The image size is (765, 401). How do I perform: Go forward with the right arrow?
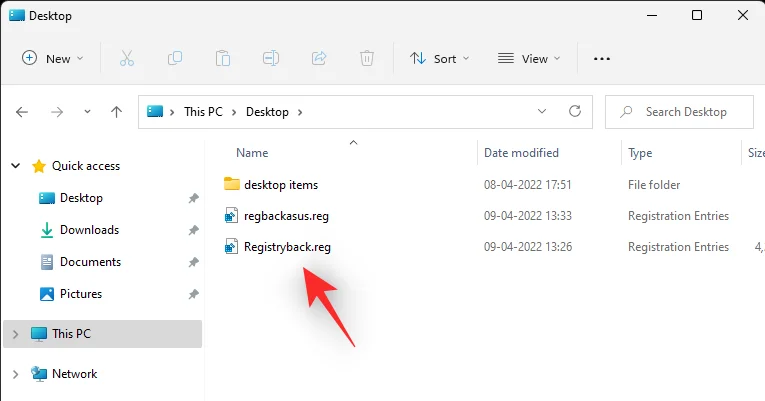point(57,112)
